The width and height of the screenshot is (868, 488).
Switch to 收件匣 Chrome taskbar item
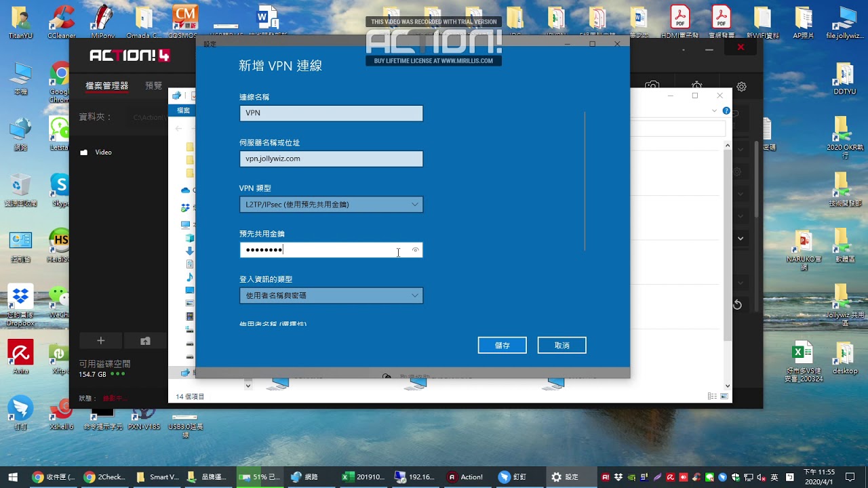(x=54, y=477)
